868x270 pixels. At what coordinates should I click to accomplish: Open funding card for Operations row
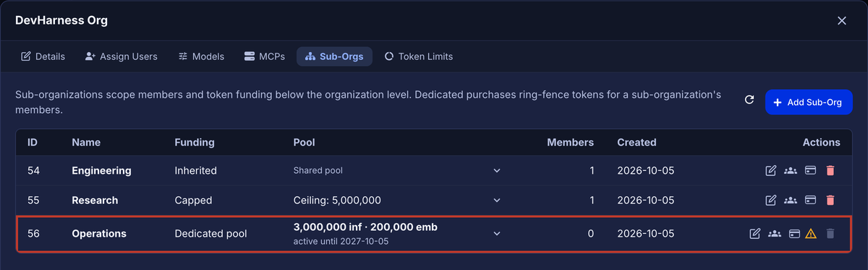coord(794,233)
